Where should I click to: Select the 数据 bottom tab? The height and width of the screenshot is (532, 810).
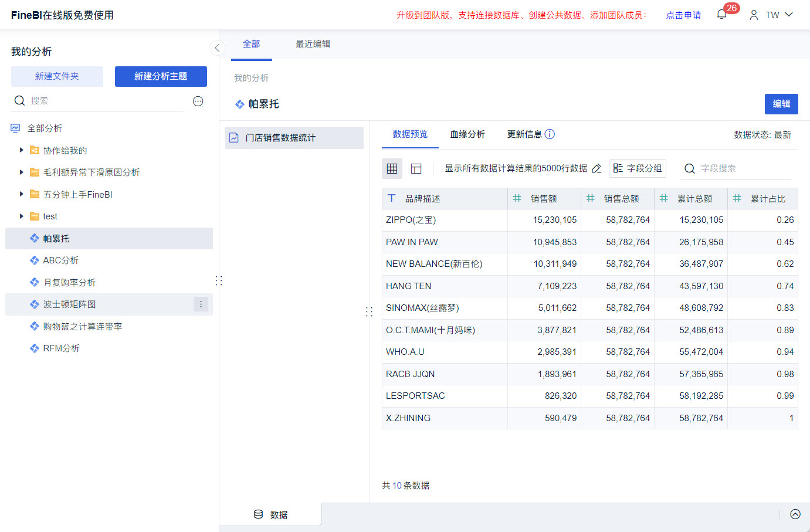[x=270, y=514]
